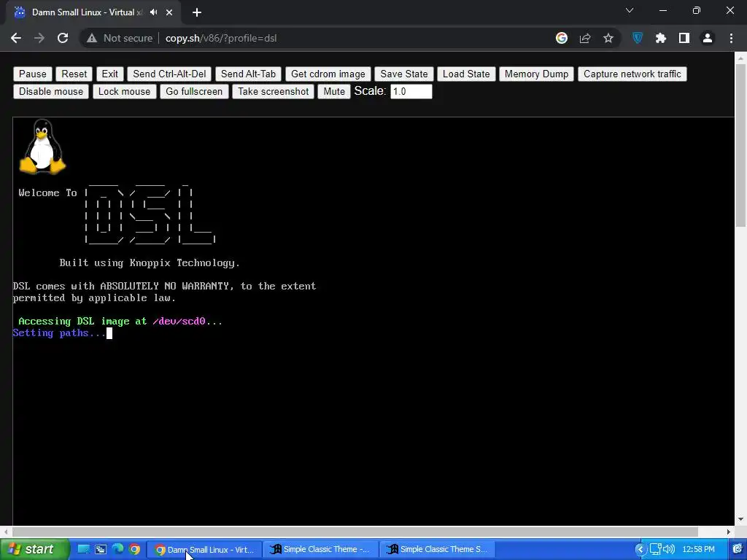Click the Google icon in address bar
747x560 pixels.
click(562, 38)
